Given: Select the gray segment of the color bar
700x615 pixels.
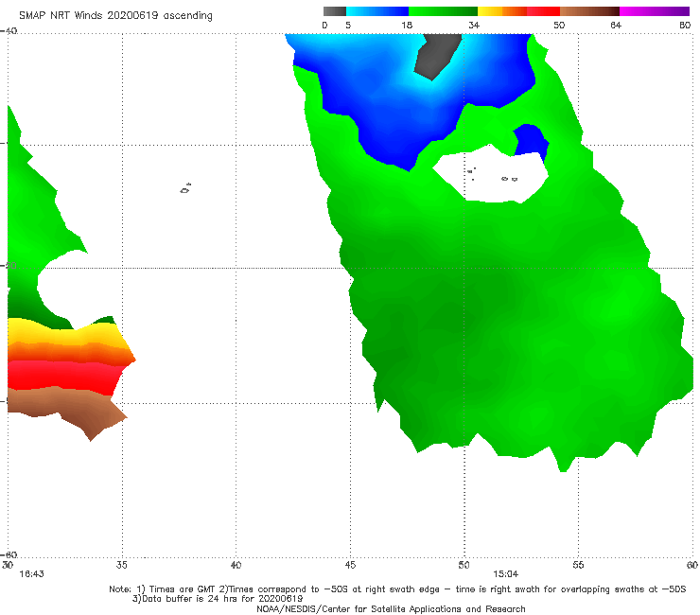Looking at the screenshot, I should pyautogui.click(x=335, y=11).
